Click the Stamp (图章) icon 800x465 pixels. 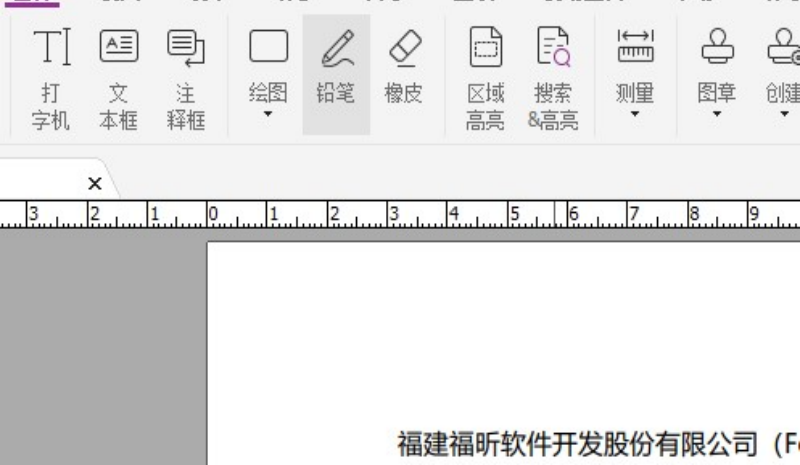click(717, 46)
